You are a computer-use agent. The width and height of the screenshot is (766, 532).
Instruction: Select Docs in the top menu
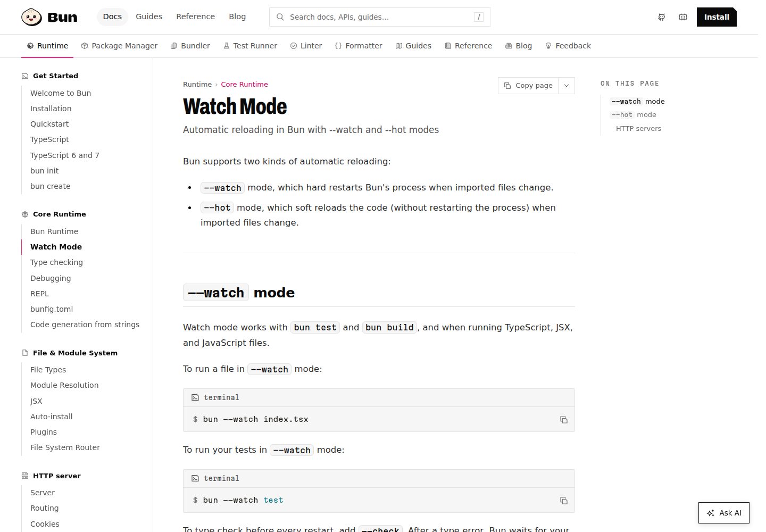click(112, 17)
